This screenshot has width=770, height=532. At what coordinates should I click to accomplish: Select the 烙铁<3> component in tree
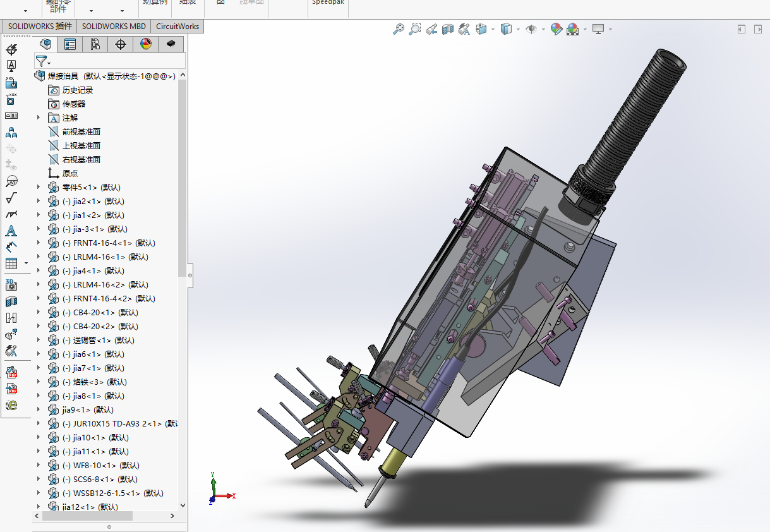pos(94,382)
